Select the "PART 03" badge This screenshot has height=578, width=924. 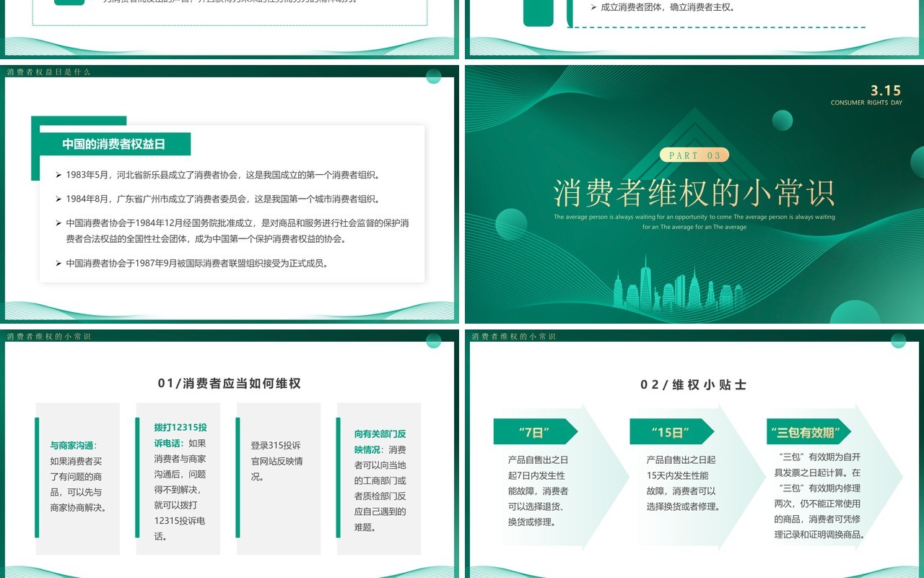(x=694, y=155)
